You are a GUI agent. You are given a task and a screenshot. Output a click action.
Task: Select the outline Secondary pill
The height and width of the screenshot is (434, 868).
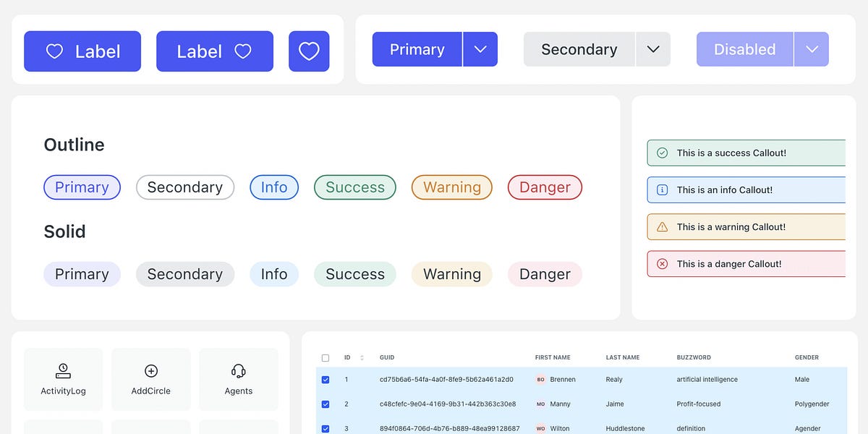tap(185, 187)
